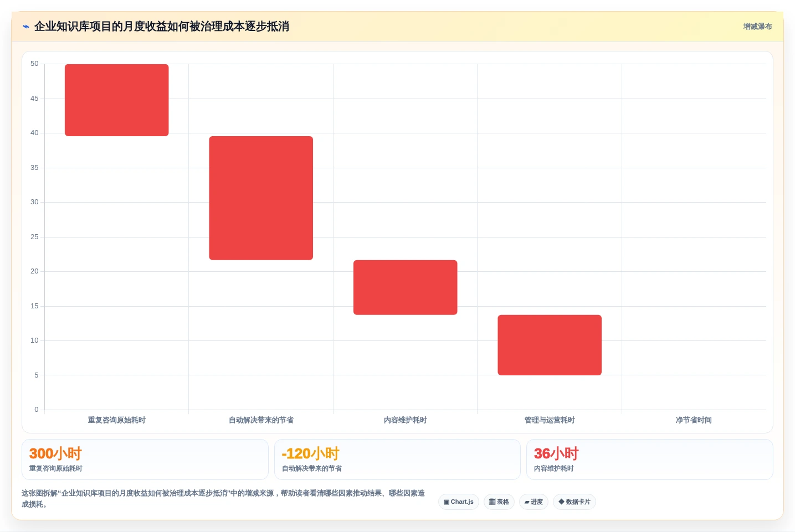
Task: Click the 表格 tag chip
Action: (499, 502)
